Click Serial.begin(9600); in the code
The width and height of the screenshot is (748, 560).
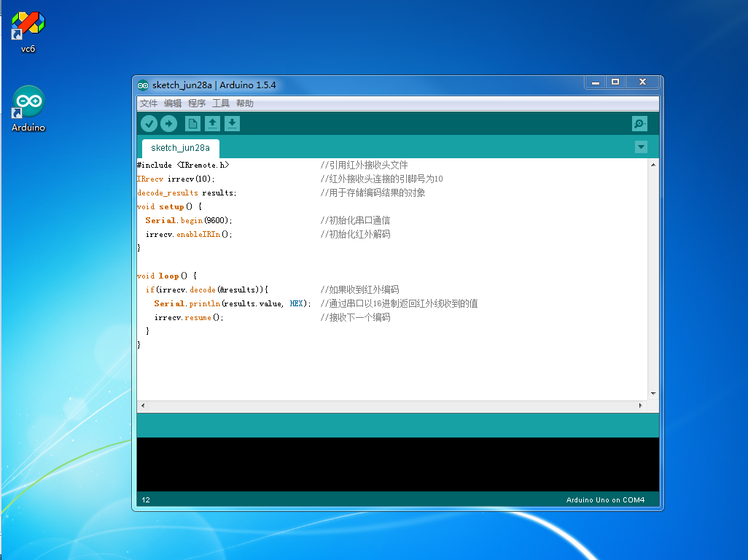[x=189, y=220]
